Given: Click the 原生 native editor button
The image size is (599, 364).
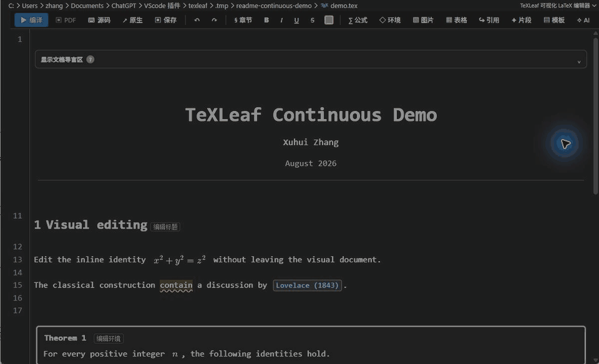Looking at the screenshot, I should (132, 20).
